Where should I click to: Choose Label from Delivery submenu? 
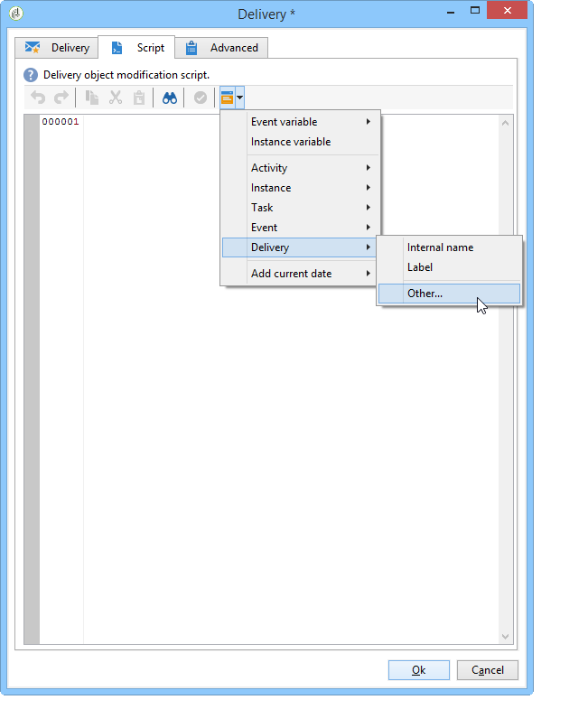click(449, 267)
